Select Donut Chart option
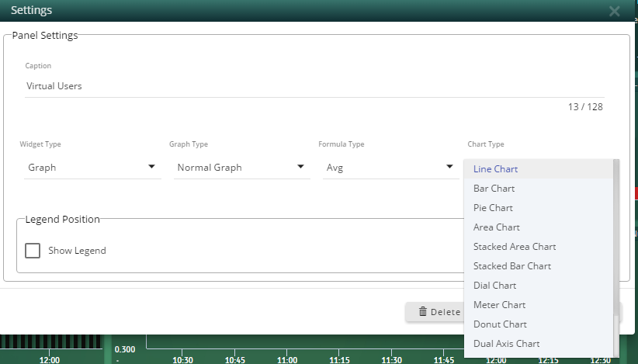Image resolution: width=638 pixels, height=364 pixels. pos(539,324)
